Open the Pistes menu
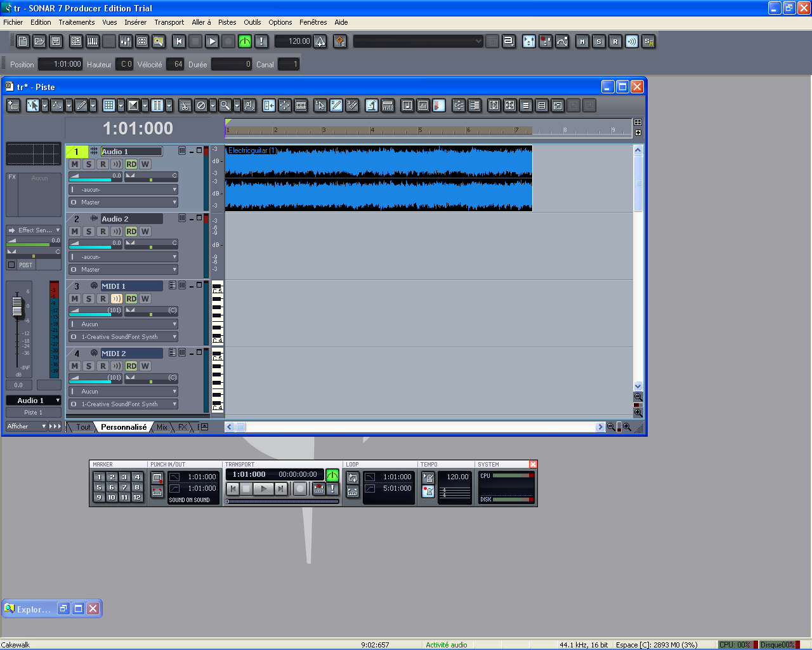 point(227,22)
